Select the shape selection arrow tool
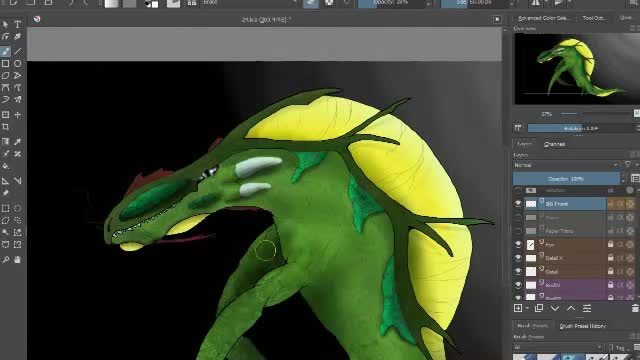 coord(5,24)
